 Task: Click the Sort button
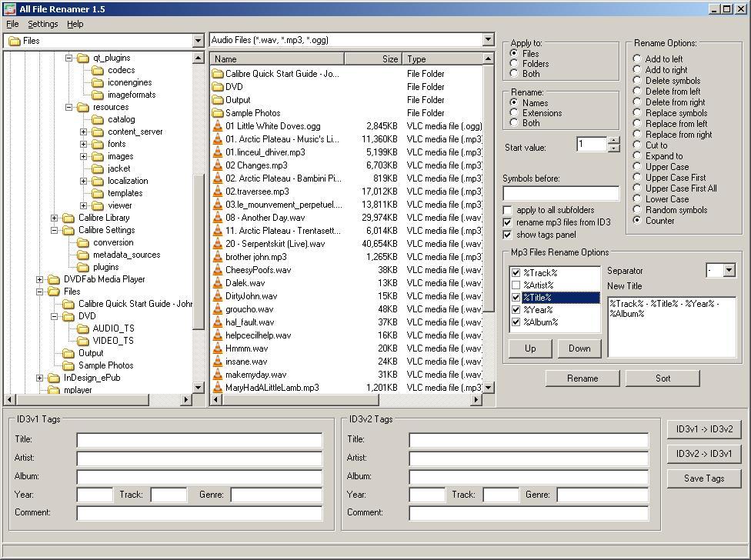[663, 378]
